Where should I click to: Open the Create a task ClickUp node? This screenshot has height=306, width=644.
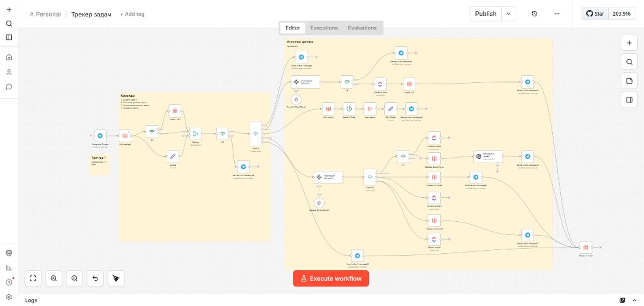point(380,84)
